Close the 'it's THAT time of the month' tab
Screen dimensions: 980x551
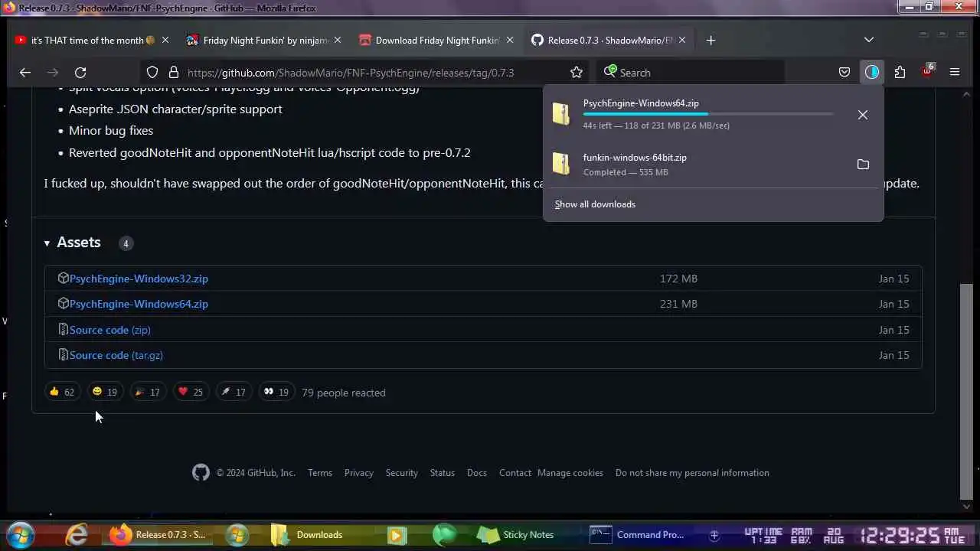pos(165,40)
